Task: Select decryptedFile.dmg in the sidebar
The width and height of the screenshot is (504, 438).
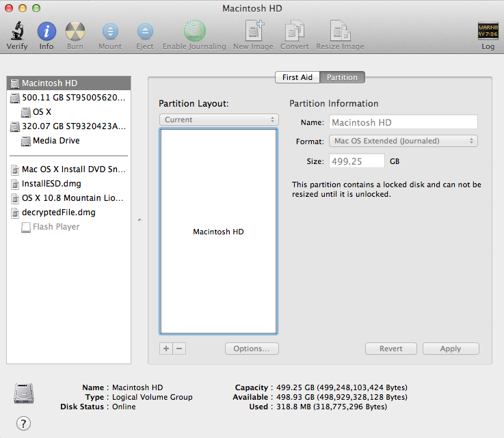Action: [x=68, y=213]
